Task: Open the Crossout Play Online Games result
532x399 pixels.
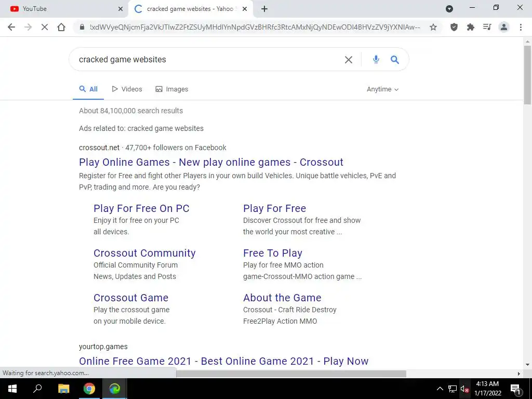Action: tap(211, 162)
